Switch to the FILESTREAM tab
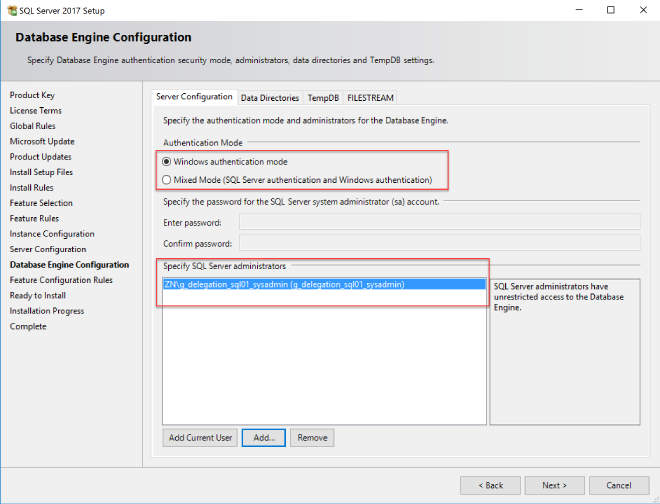This screenshot has height=504, width=660. click(x=370, y=98)
